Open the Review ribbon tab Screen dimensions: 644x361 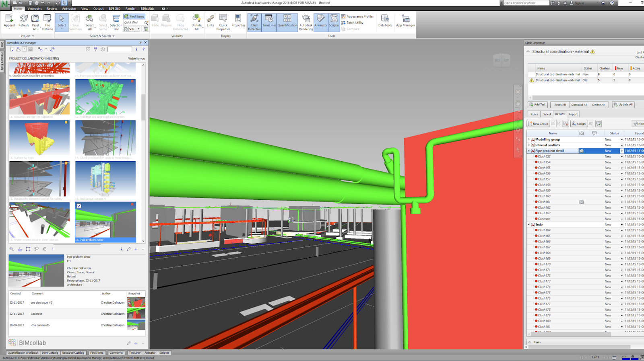pos(52,8)
